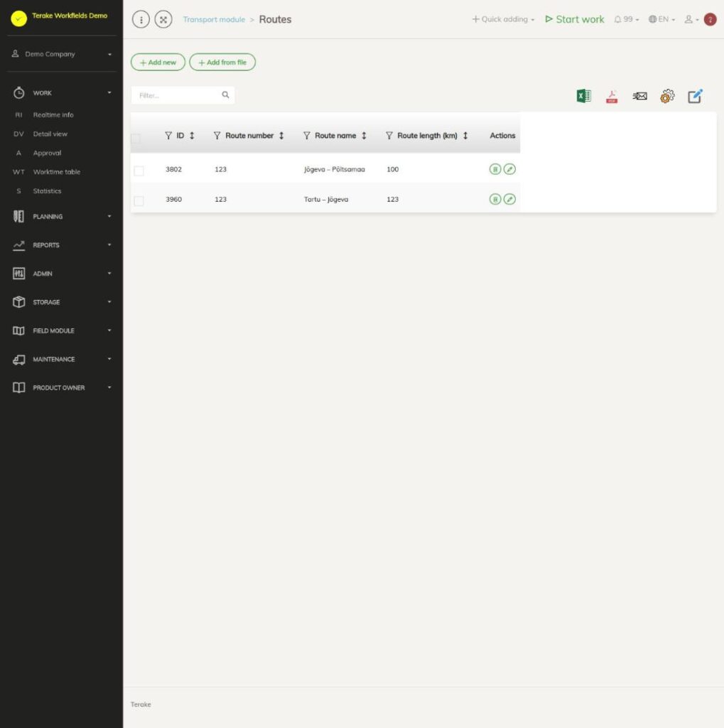Open the red help question mark icon
Screen dimensions: 724x728
coord(710,19)
